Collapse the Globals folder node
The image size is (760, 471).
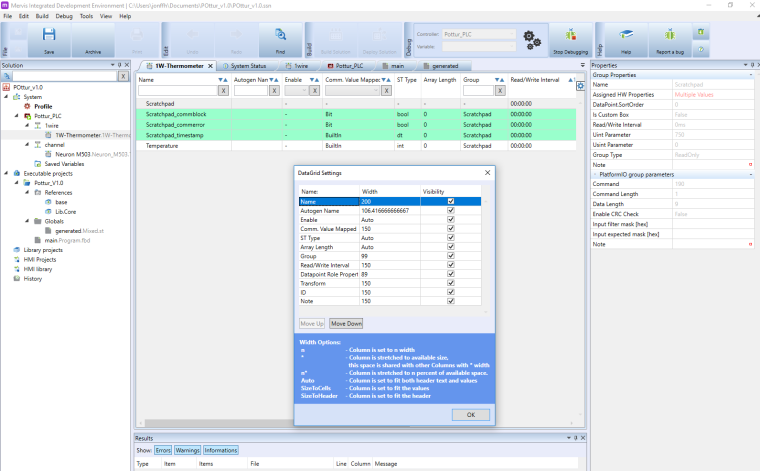point(27,221)
